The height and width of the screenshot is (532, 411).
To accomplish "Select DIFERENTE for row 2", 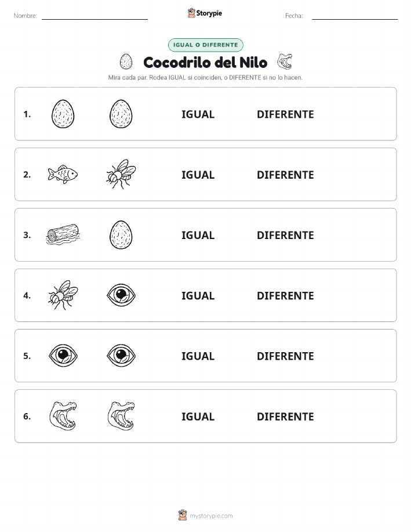I will coord(285,175).
